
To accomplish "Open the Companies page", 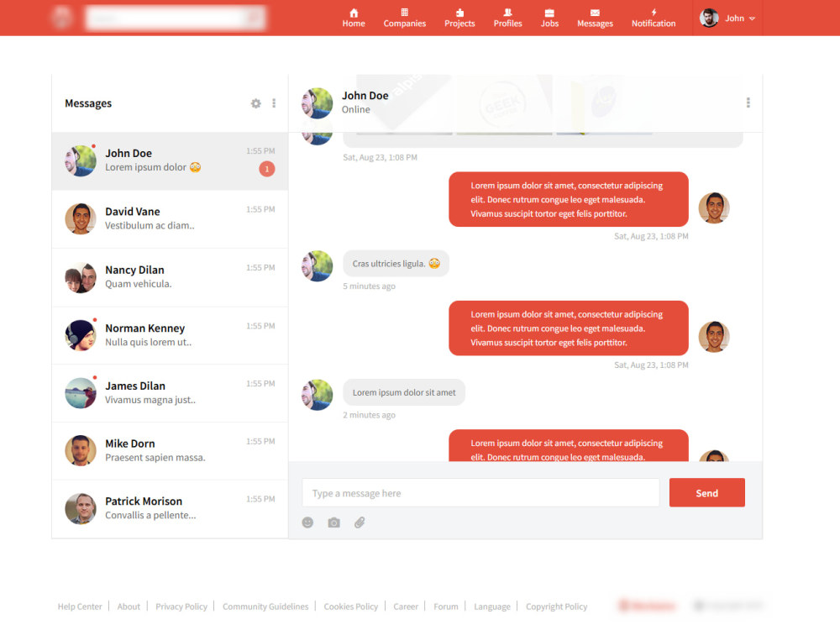I will 405,18.
